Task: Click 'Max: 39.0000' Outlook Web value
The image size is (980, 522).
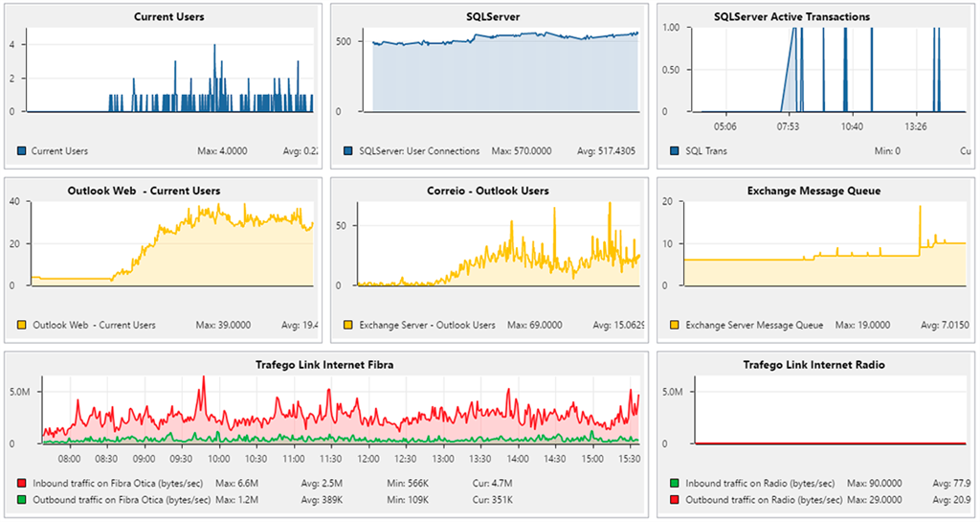Action: point(223,325)
